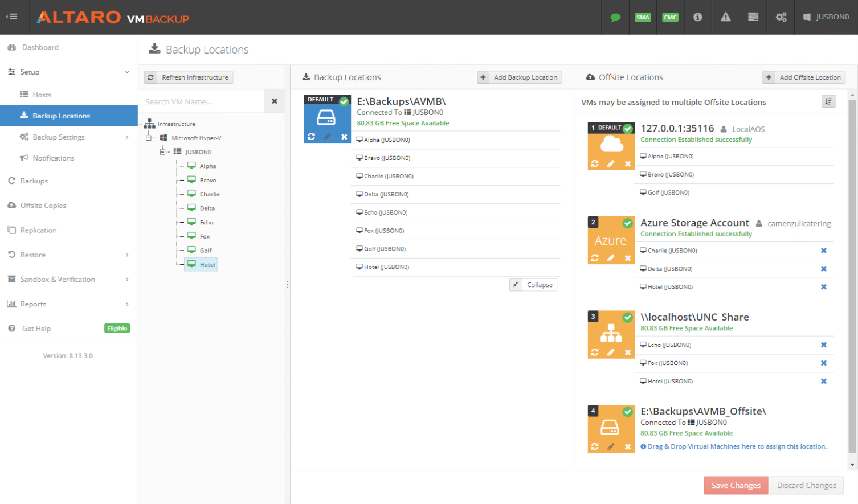858x504 pixels.
Task: Edit the E:\Backups\AVMB\ backup location
Action: tap(327, 137)
